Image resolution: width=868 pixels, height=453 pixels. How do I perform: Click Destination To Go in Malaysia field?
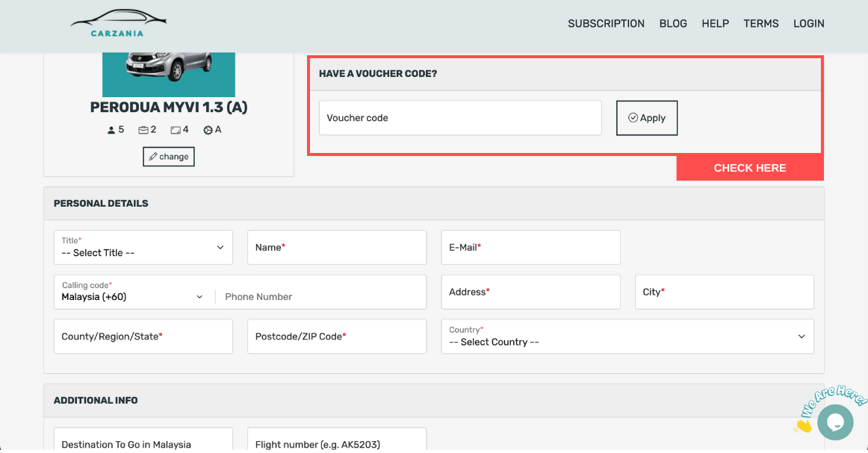(x=143, y=440)
